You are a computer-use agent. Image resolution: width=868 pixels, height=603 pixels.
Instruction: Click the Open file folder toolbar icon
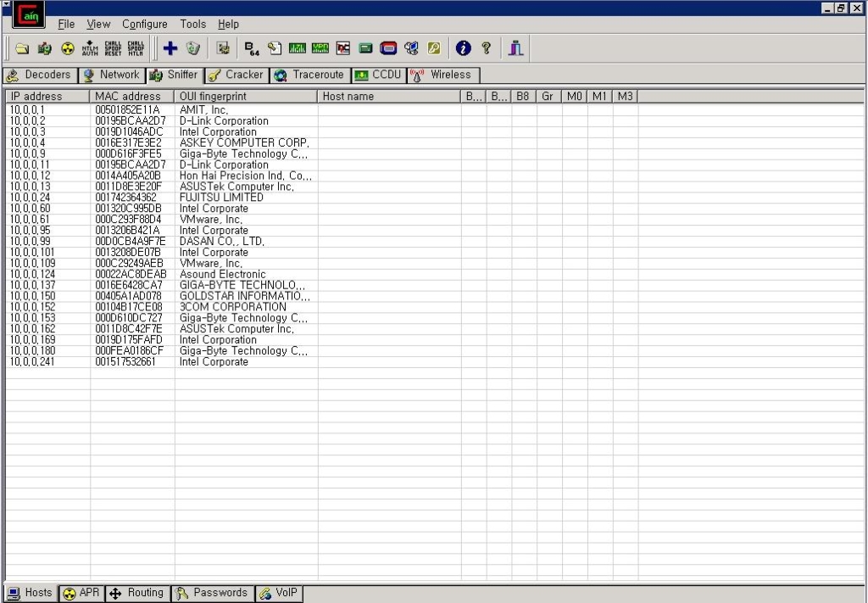tap(21, 48)
